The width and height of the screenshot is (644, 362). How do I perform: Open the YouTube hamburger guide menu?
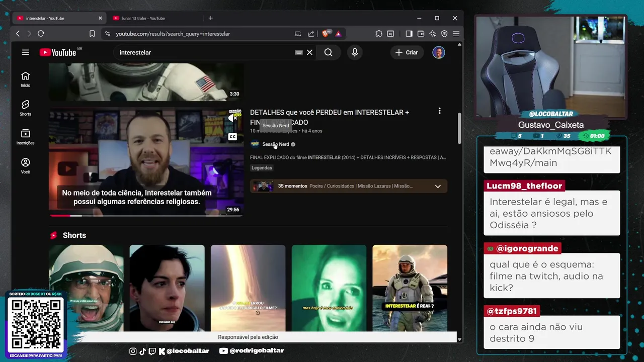[x=26, y=52]
